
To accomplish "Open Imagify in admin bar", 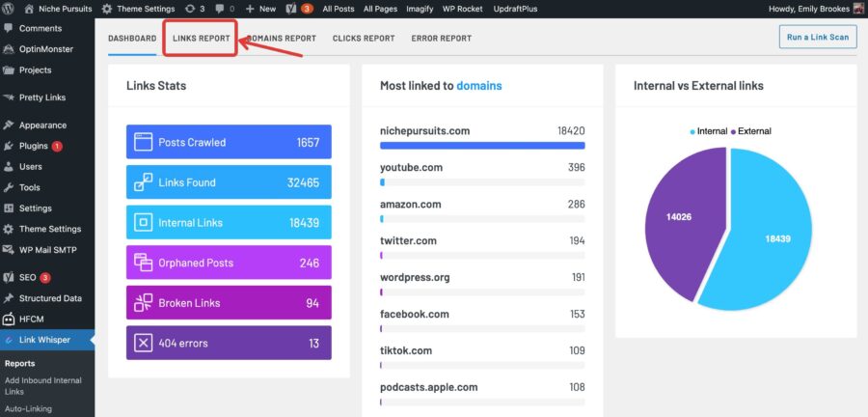I will pos(420,9).
